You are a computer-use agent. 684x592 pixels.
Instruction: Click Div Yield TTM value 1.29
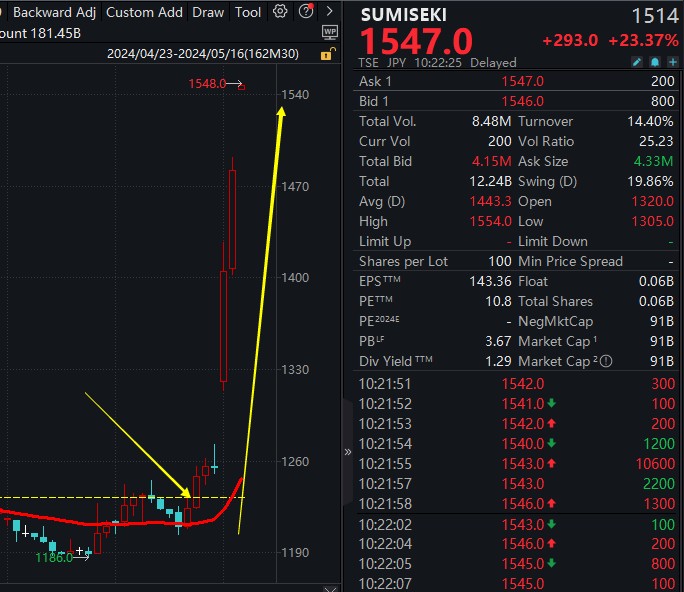498,361
